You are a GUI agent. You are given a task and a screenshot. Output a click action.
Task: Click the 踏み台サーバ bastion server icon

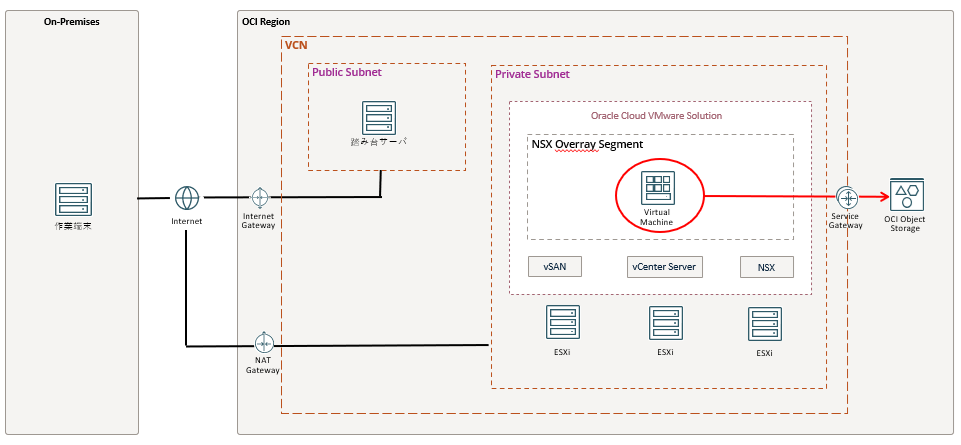[379, 118]
